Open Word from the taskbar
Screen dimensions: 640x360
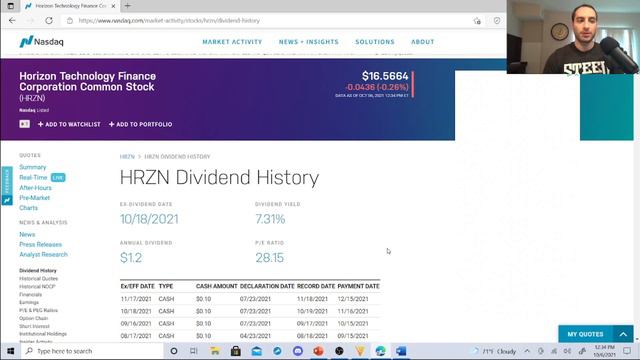click(x=401, y=351)
